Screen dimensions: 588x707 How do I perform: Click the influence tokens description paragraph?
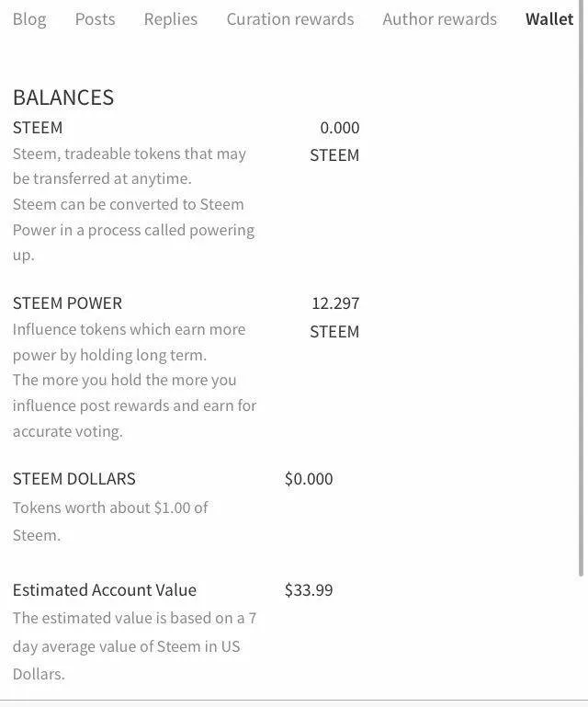134,380
